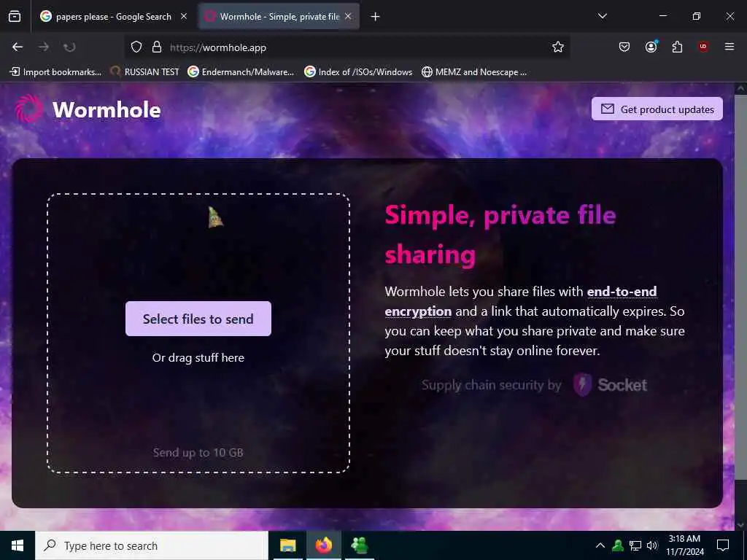This screenshot has width=747, height=560.
Task: Open the Pocket save icon
Action: click(624, 47)
